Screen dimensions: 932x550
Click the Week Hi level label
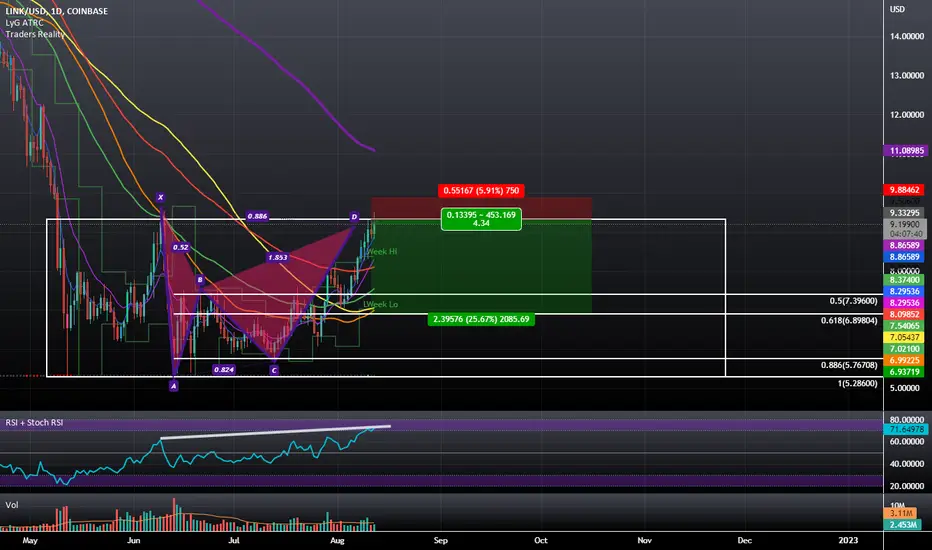pos(382,252)
